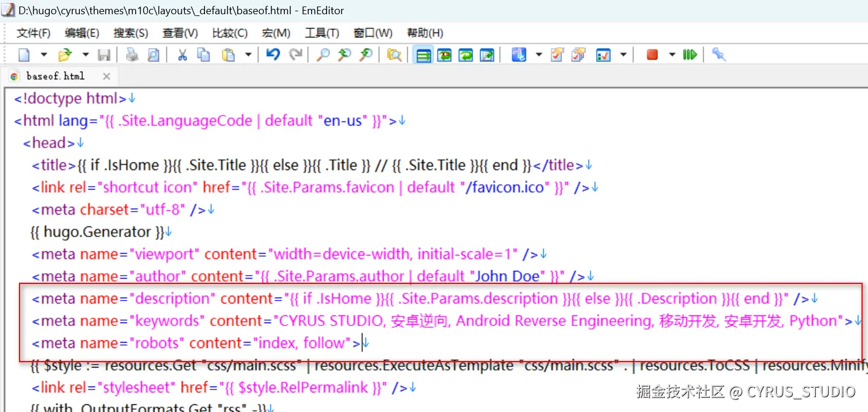This screenshot has height=412, width=868.
Task: Click the blue pin icon
Action: 719,55
